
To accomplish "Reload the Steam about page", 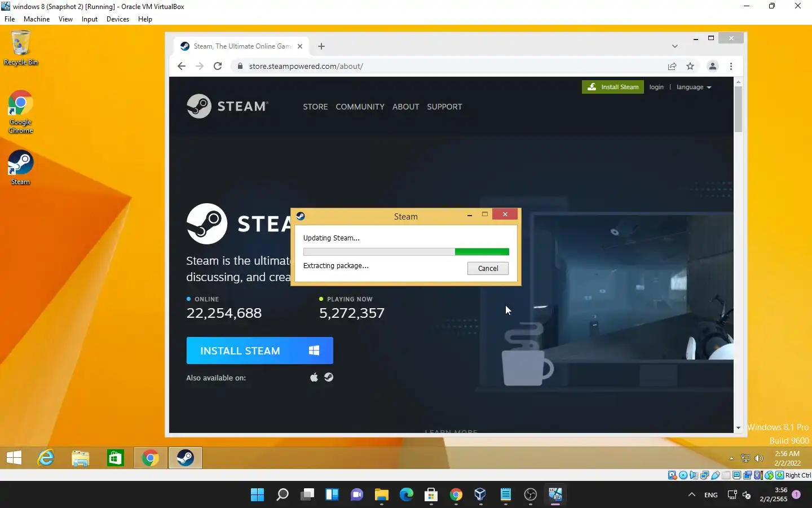I will [218, 66].
